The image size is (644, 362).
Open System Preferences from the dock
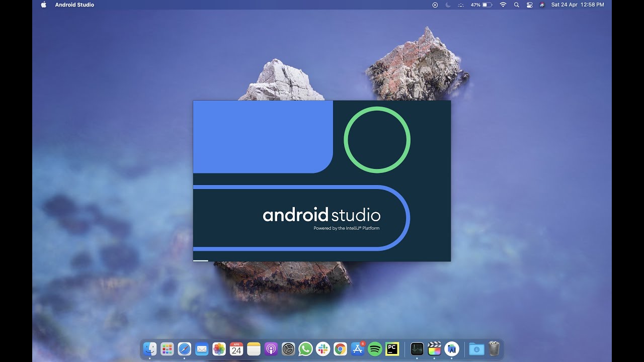tap(288, 348)
